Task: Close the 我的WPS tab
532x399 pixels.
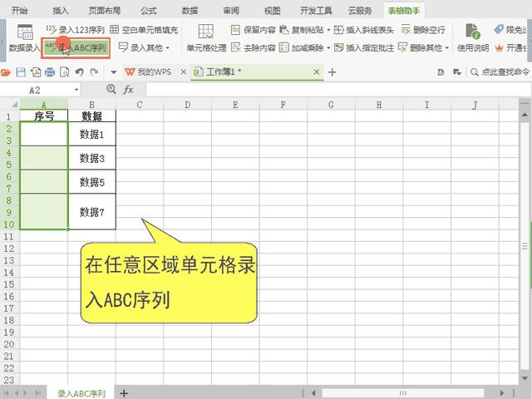Action: pos(183,72)
